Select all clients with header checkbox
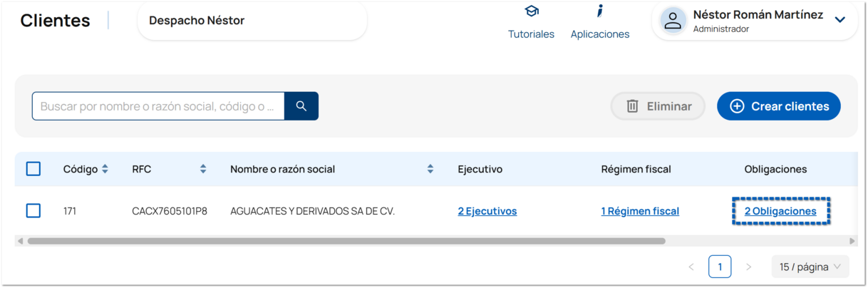Image resolution: width=868 pixels, height=288 pixels. tap(33, 169)
